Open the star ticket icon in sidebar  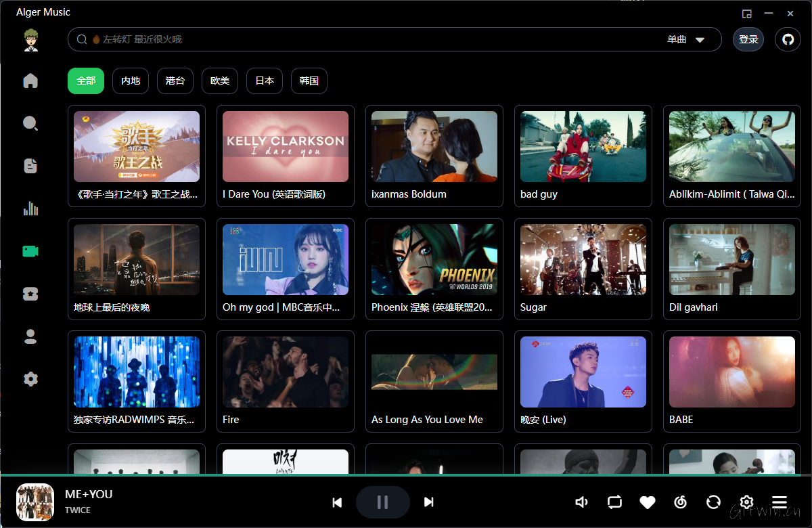30,294
